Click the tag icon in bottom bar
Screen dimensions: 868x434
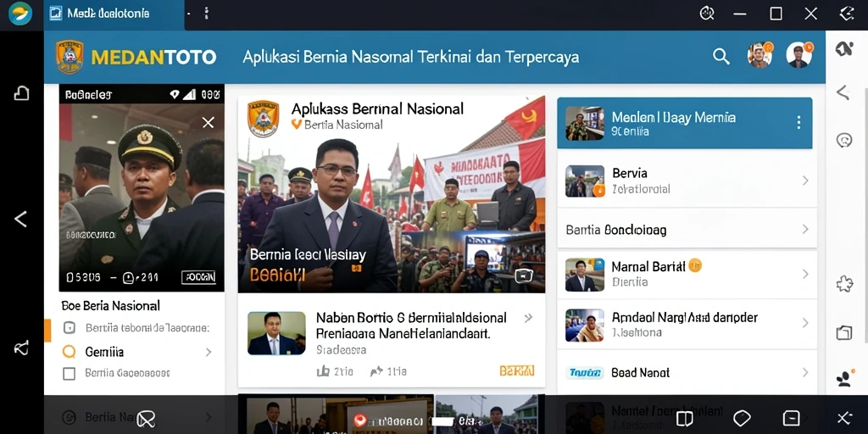(x=741, y=418)
